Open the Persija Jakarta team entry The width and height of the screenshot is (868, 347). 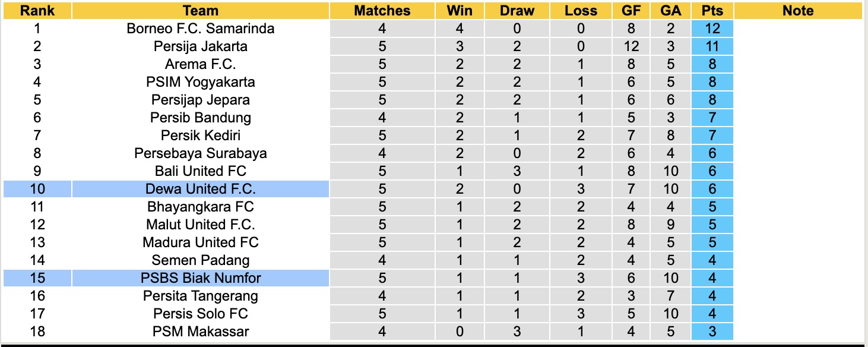201,46
